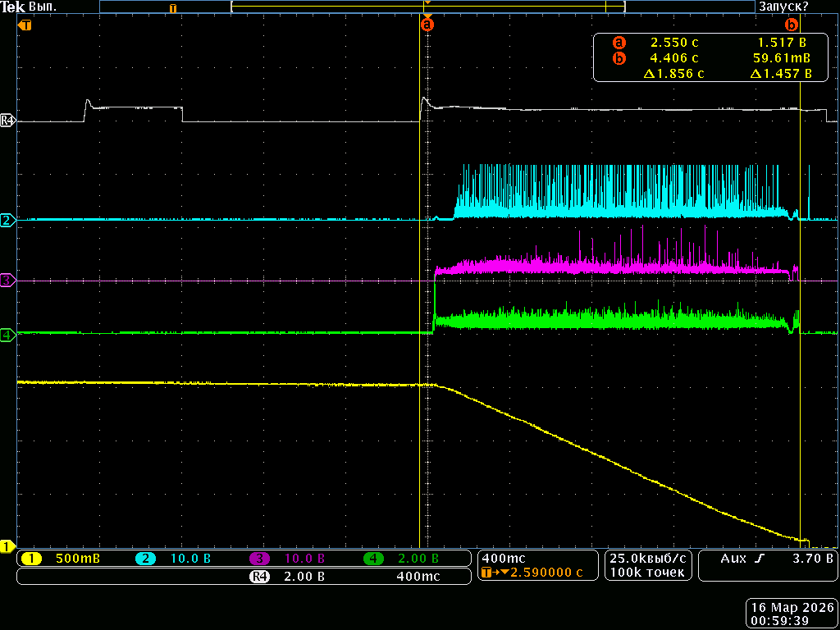Click the white R4 reference waveform marker
The image size is (840, 630).
tap(8, 121)
